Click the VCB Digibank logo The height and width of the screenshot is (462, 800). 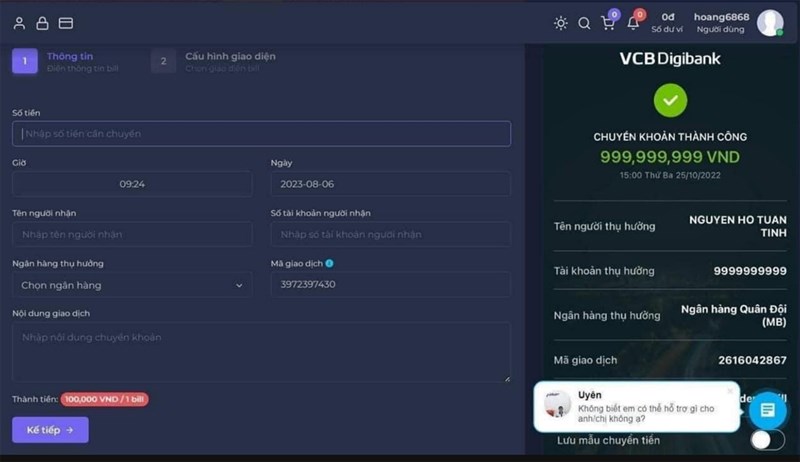[x=670, y=59]
